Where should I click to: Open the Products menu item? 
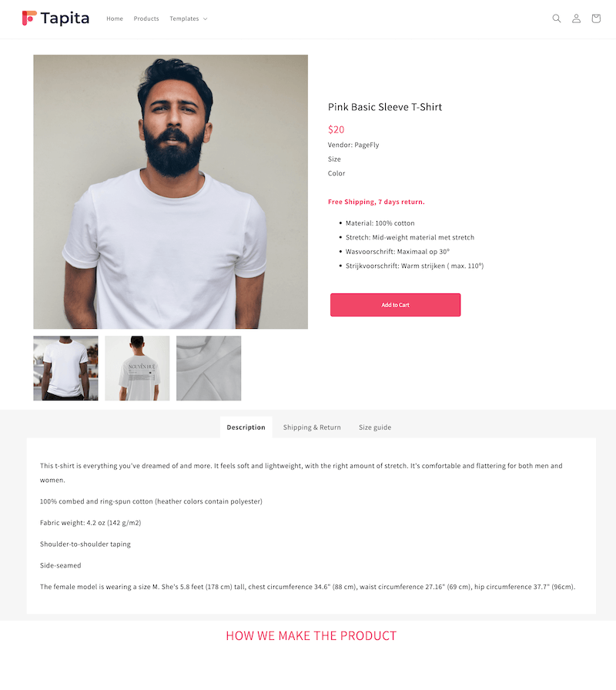coord(146,18)
